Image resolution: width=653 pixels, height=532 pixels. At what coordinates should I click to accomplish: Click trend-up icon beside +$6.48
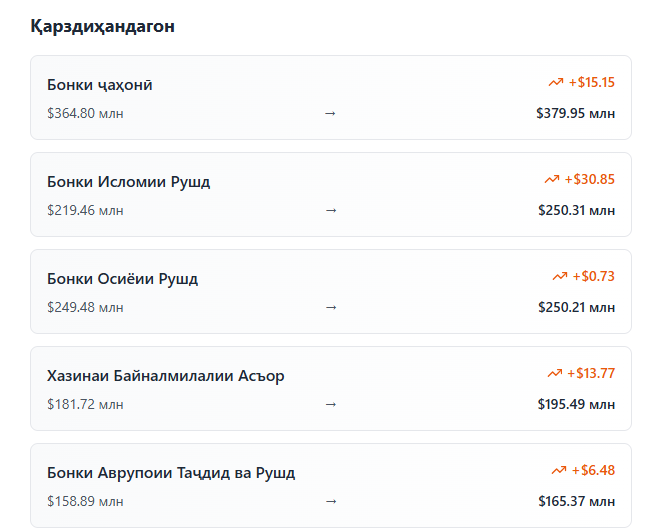click(x=559, y=470)
